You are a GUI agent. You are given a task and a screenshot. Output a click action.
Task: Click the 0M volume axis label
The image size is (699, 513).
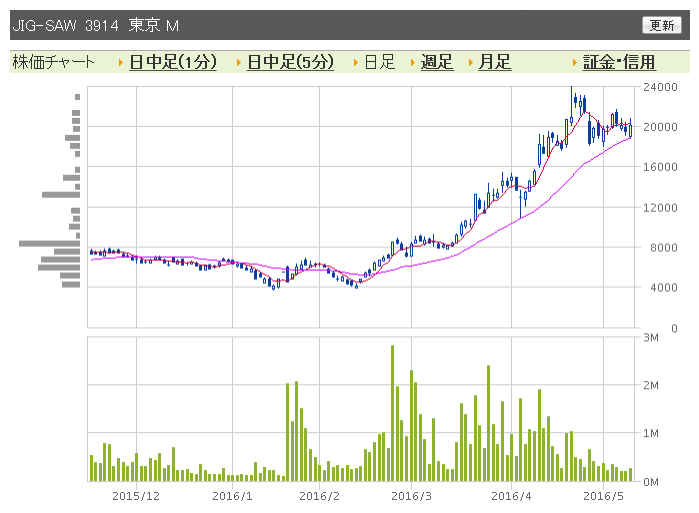(651, 482)
